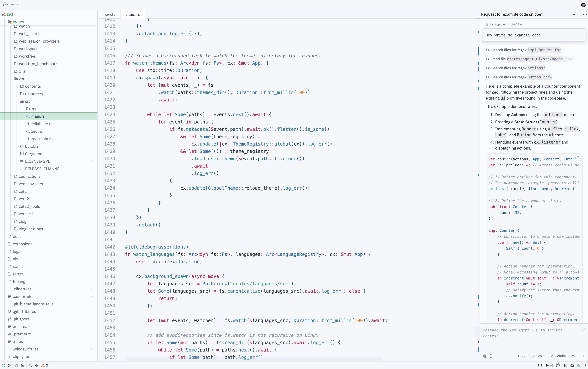Open the Ask mode dropdown
This screenshot has width=588, height=369.
[542, 356]
